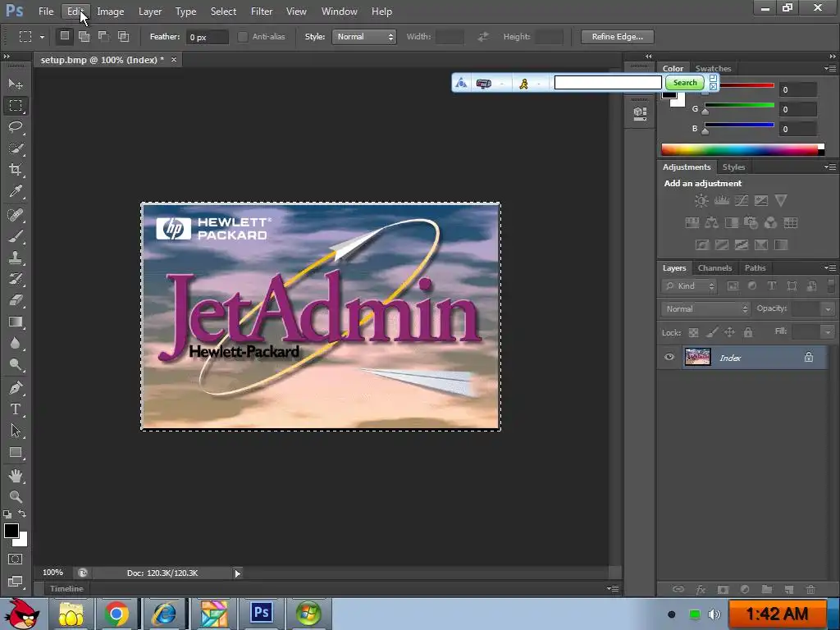The image size is (840, 630).
Task: Toggle Quick Mask mode
Action: pyautogui.click(x=16, y=559)
